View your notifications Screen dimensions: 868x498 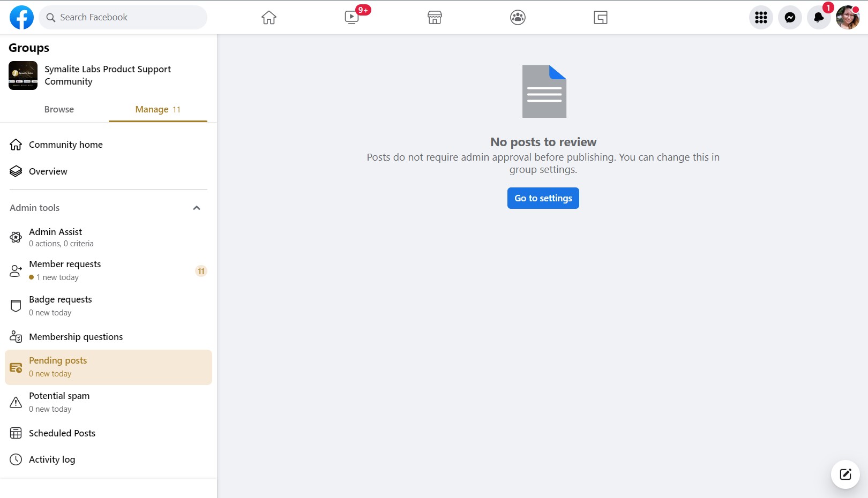pos(819,17)
